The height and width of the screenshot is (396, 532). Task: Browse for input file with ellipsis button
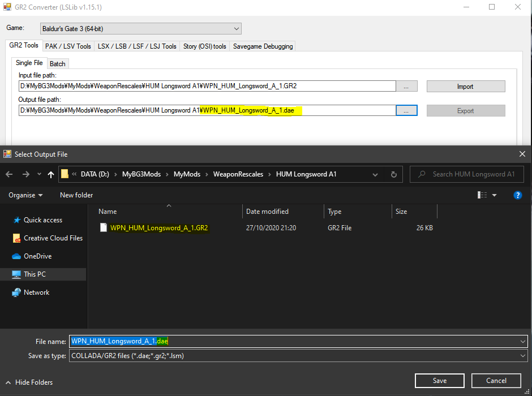[406, 87]
